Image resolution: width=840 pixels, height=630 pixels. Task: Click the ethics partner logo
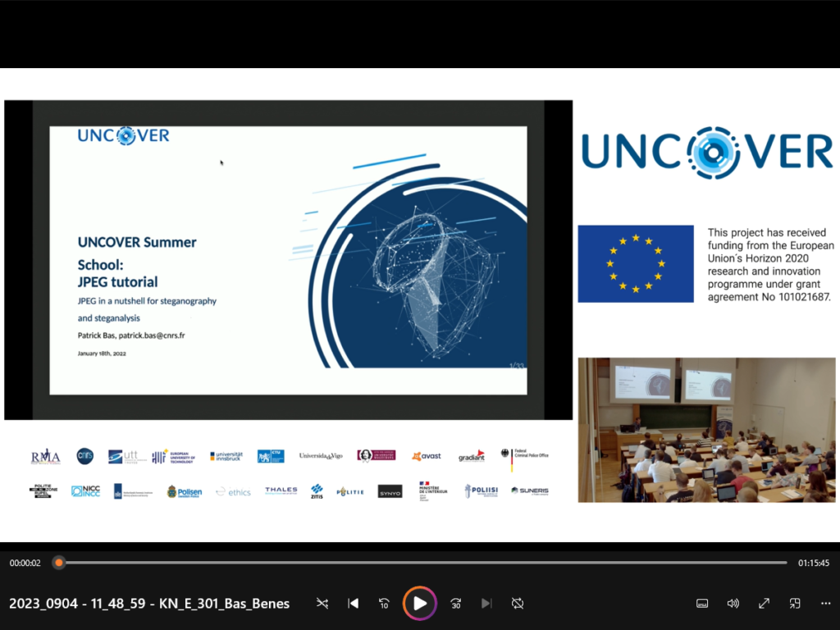pyautogui.click(x=233, y=492)
